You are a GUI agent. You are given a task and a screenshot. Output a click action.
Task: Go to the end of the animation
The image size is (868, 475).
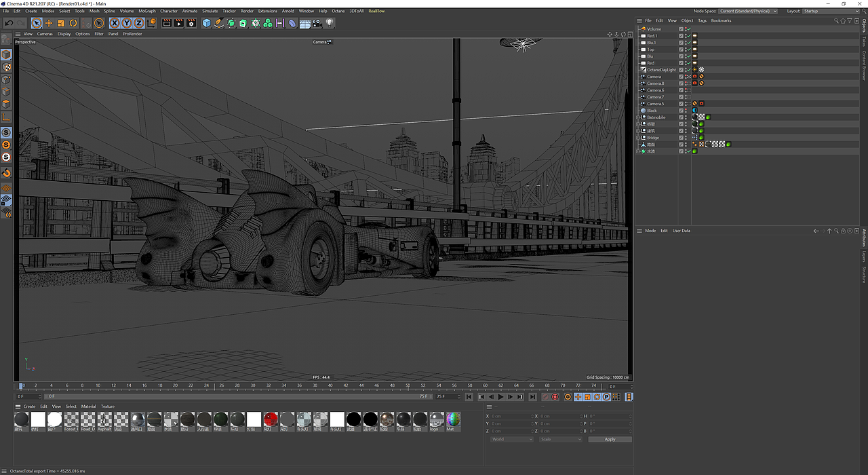[x=532, y=397]
